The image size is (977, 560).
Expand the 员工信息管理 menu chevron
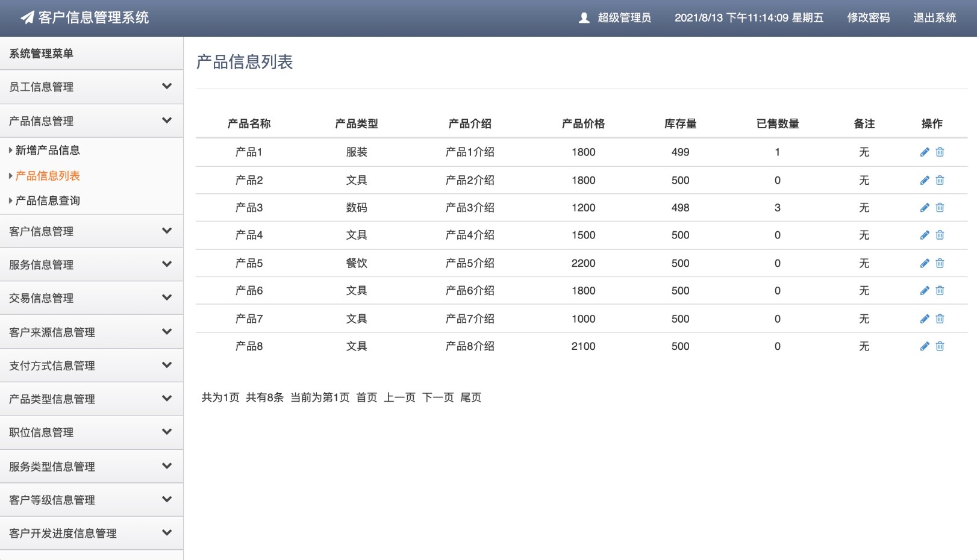tap(167, 87)
